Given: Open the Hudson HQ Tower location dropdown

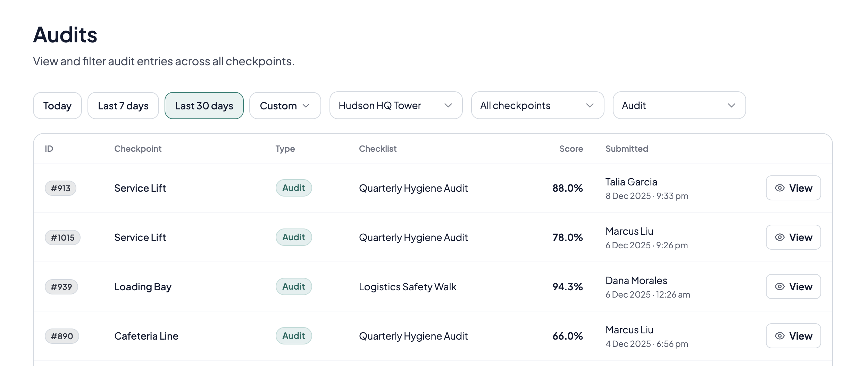Looking at the screenshot, I should coord(395,106).
